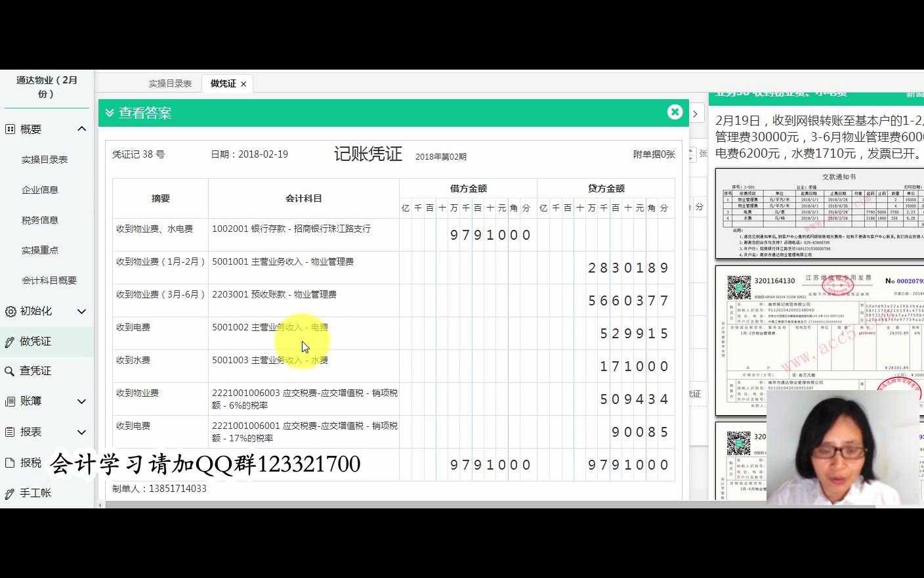The width and height of the screenshot is (924, 578).
Task: Expand the 报表 section
Action: (x=82, y=432)
